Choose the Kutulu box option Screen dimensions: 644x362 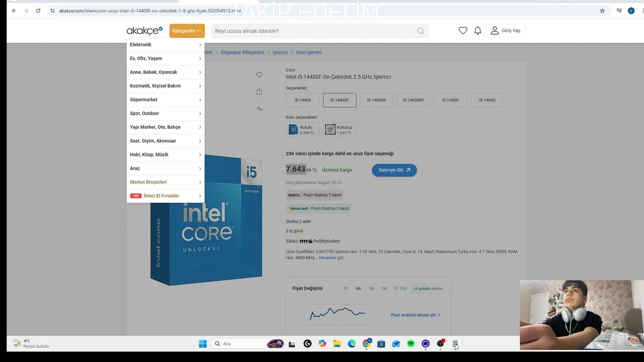(302, 130)
